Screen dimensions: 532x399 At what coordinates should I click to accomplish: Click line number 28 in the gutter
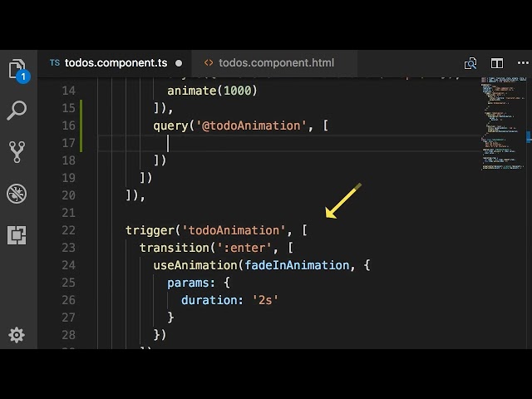click(68, 335)
